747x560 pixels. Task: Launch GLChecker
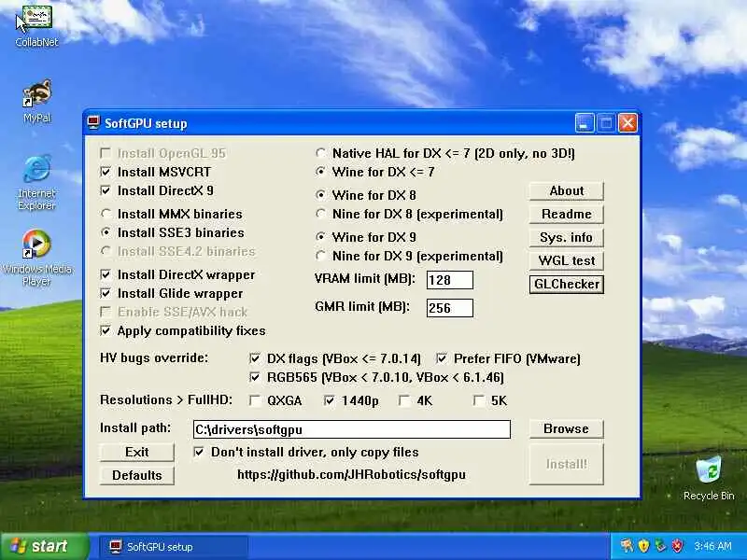tap(567, 285)
